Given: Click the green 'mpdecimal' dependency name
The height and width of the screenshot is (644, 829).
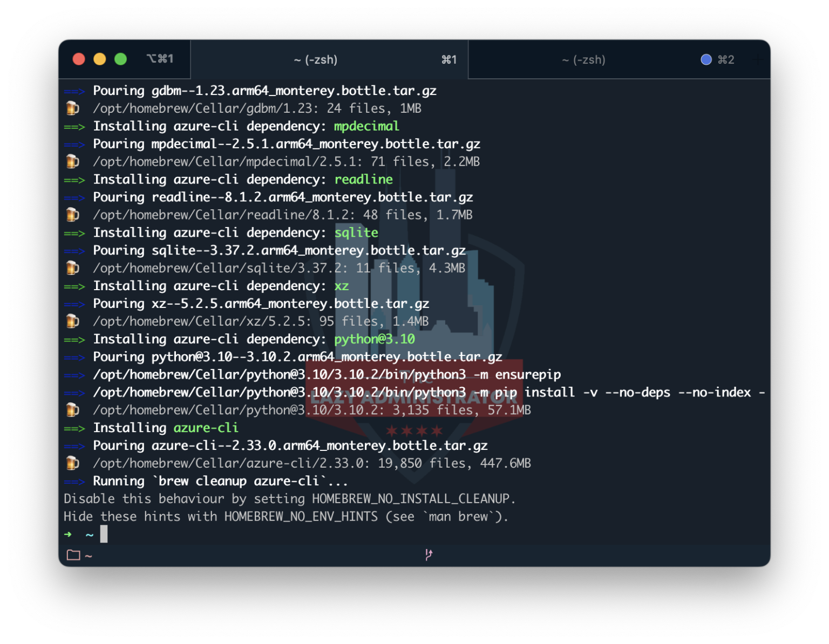Looking at the screenshot, I should click(366, 126).
